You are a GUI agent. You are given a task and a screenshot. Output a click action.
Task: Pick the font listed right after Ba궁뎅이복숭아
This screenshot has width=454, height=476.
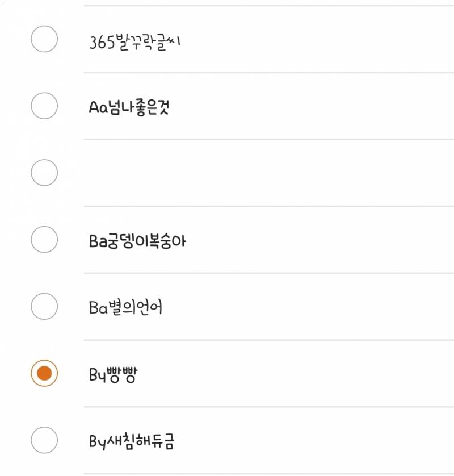click(x=44, y=307)
